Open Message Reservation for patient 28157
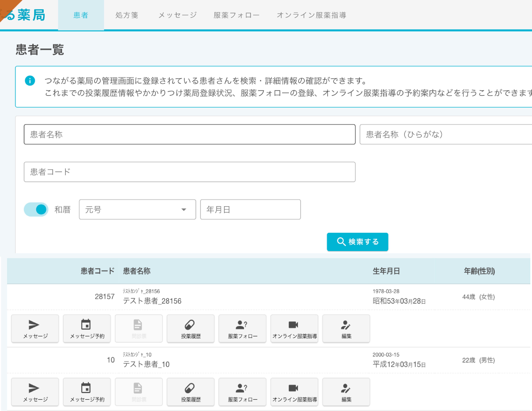 click(x=87, y=328)
